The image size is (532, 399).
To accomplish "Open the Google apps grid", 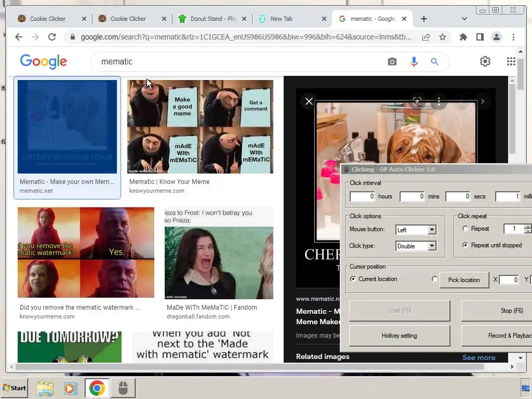I will (x=511, y=61).
